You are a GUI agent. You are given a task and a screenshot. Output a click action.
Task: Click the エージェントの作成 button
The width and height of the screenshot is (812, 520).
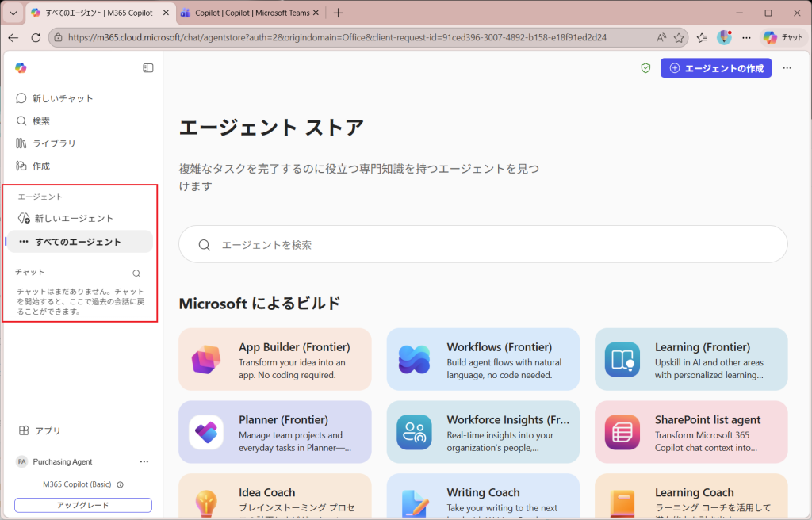tap(716, 68)
